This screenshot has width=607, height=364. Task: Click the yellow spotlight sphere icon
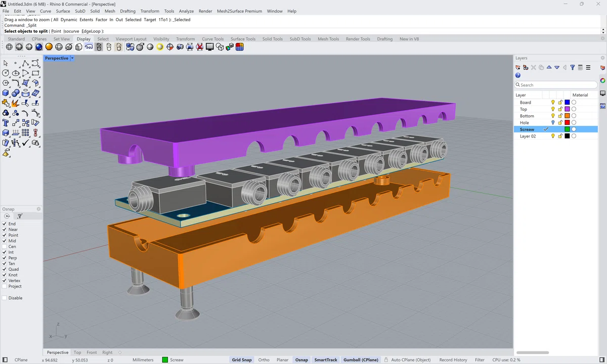coord(160,47)
